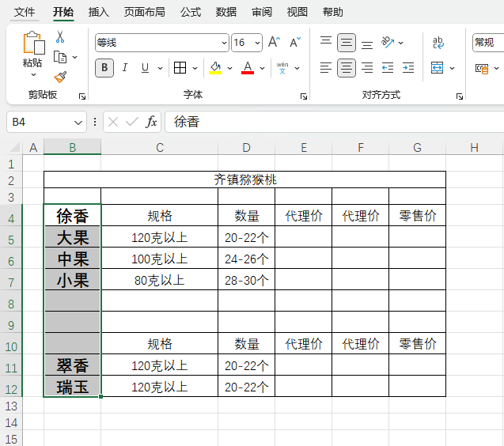This screenshot has width=504, height=446.
Task: Switch to the 数据 tab
Action: [226, 12]
